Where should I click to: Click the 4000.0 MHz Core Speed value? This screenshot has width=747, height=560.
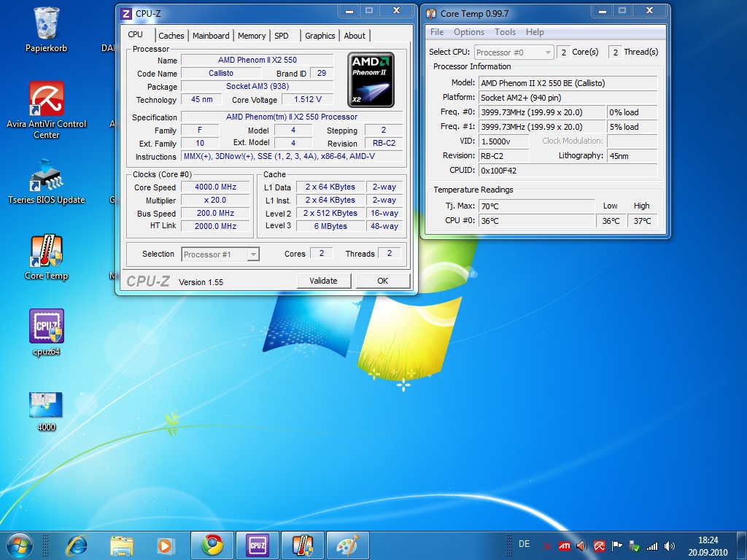click(215, 187)
